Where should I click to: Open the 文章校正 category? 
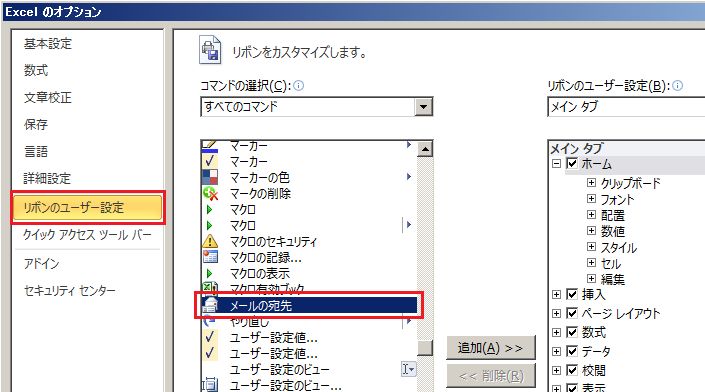tap(48, 98)
